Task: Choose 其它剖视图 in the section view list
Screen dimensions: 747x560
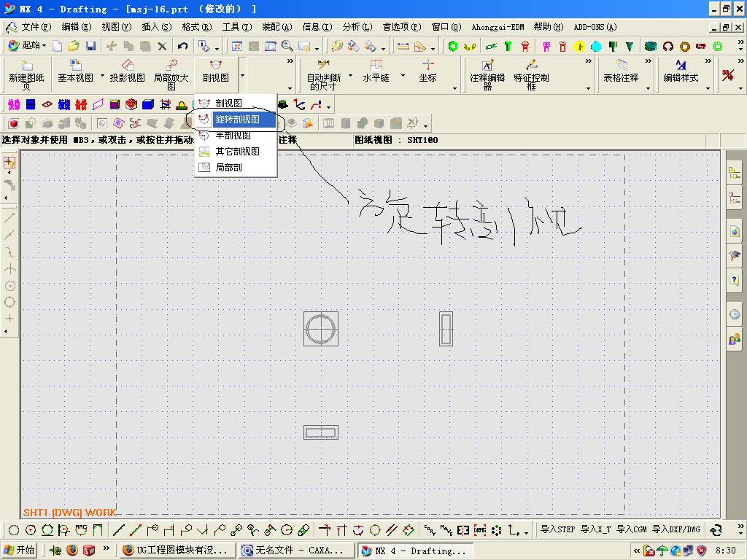Action: [236, 152]
